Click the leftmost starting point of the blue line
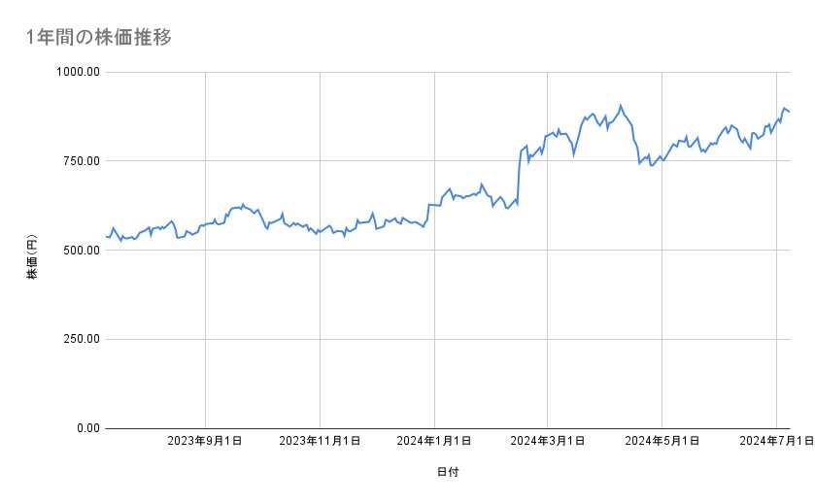This screenshot has height=504, width=815. 105,236
